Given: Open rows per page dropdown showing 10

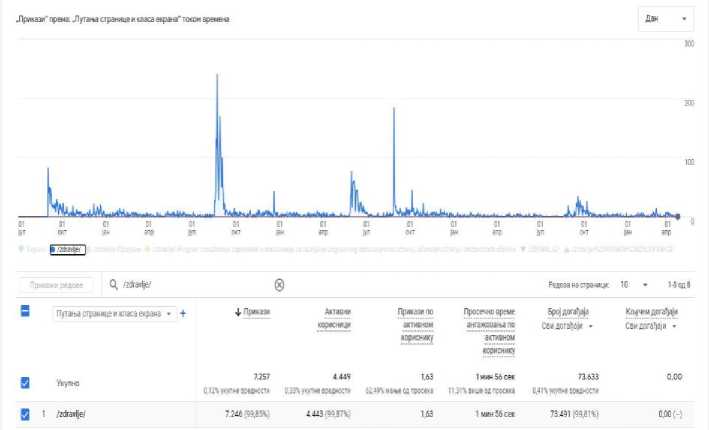Looking at the screenshot, I should coord(634,284).
